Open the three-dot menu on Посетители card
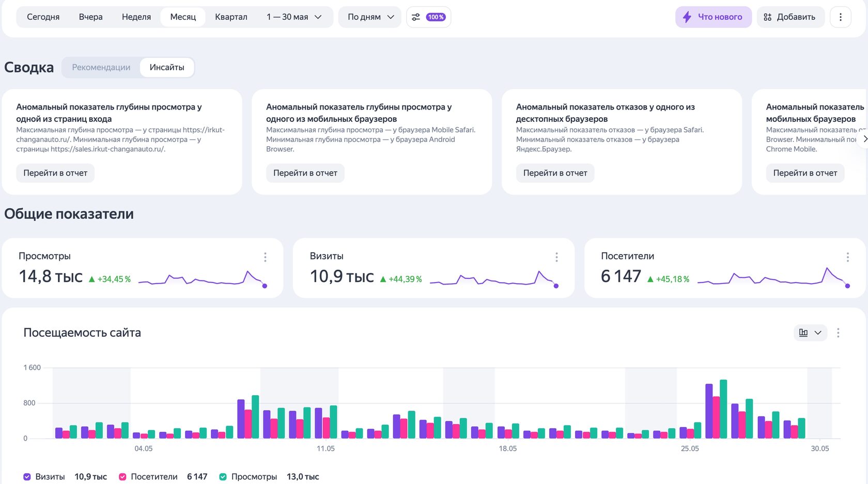 tap(847, 257)
